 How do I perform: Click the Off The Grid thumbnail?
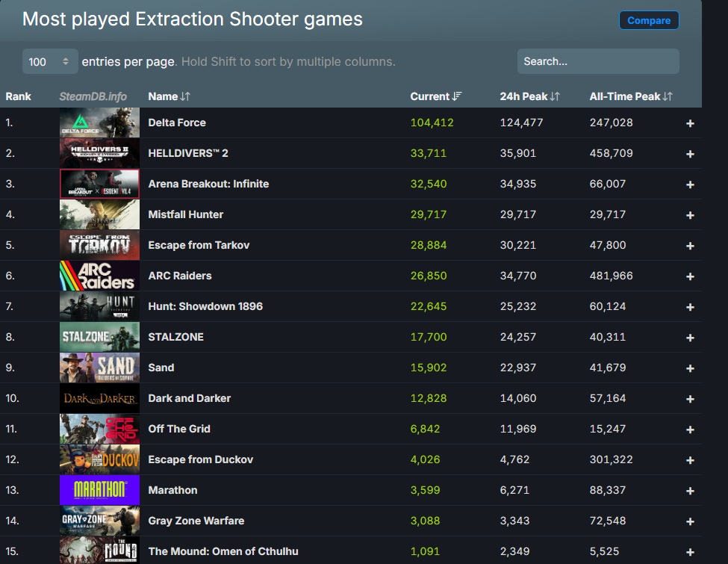click(x=99, y=430)
